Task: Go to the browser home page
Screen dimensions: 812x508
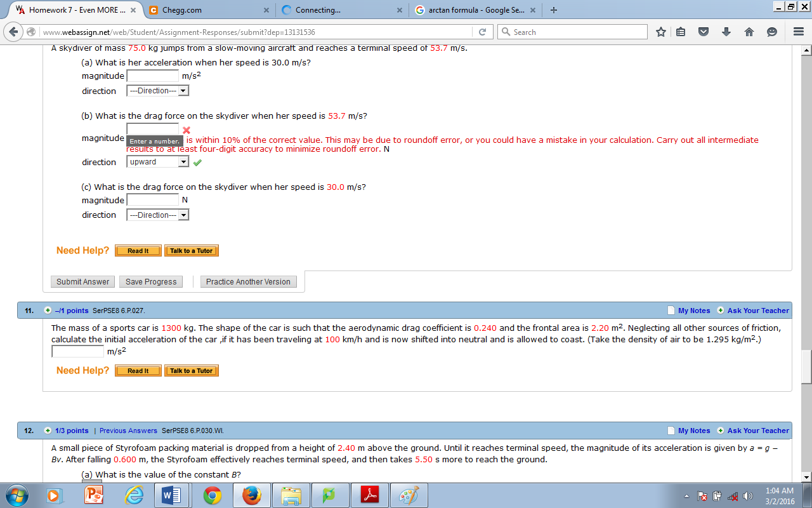Action: [748, 32]
